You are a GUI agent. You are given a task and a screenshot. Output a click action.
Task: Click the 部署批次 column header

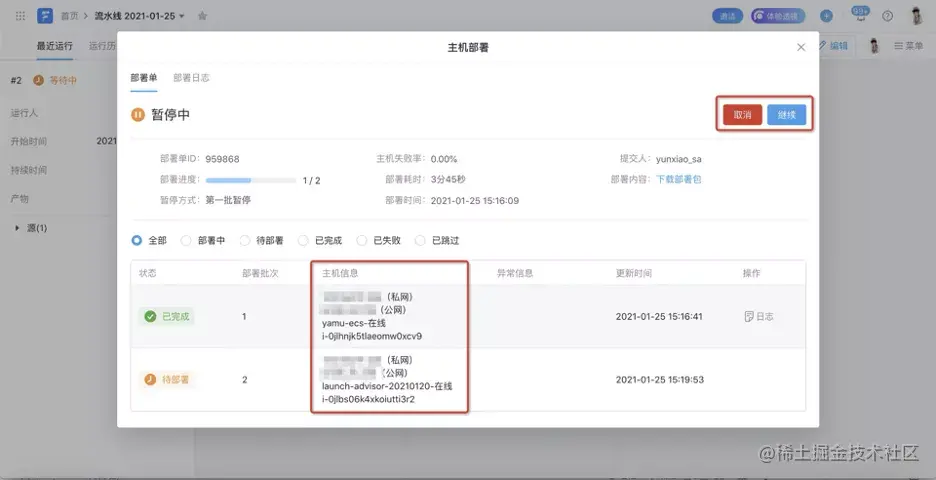260,273
